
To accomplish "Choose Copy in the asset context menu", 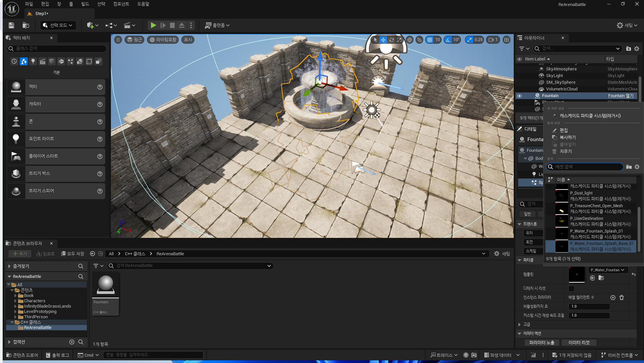I will click(568, 137).
